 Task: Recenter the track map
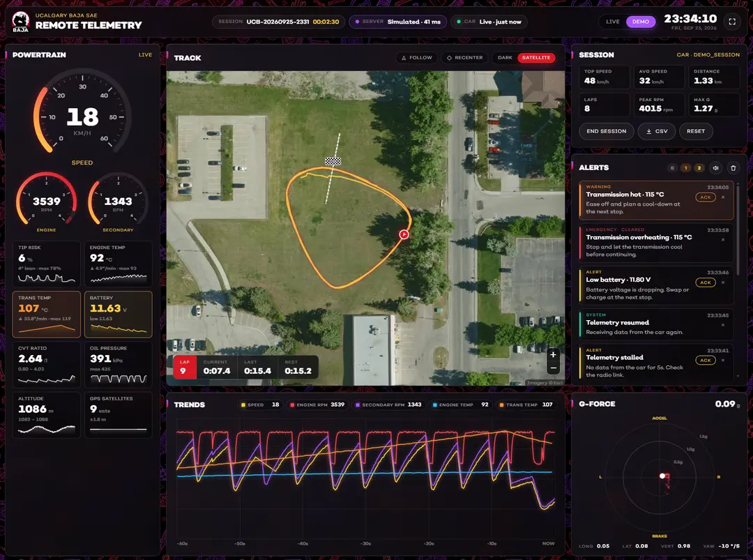464,58
